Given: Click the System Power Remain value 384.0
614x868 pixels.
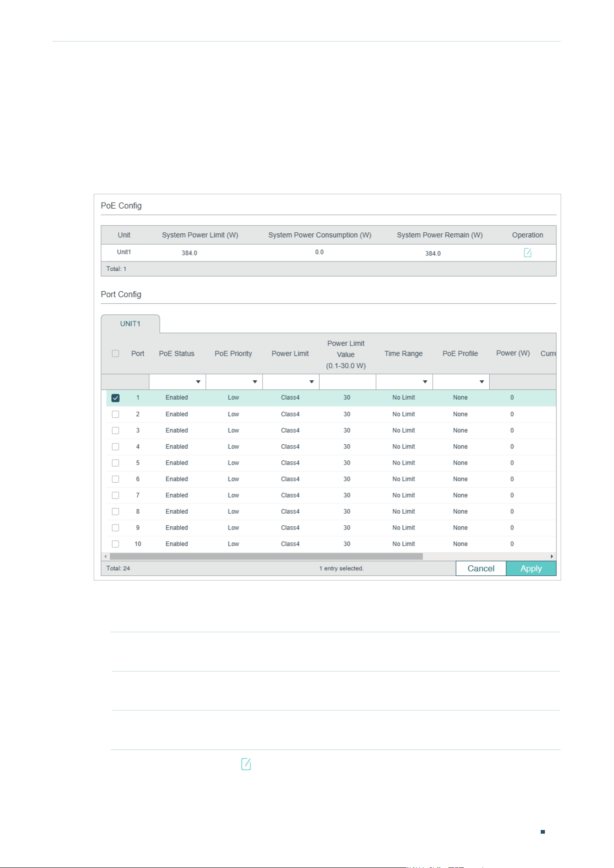Looking at the screenshot, I should [x=433, y=254].
